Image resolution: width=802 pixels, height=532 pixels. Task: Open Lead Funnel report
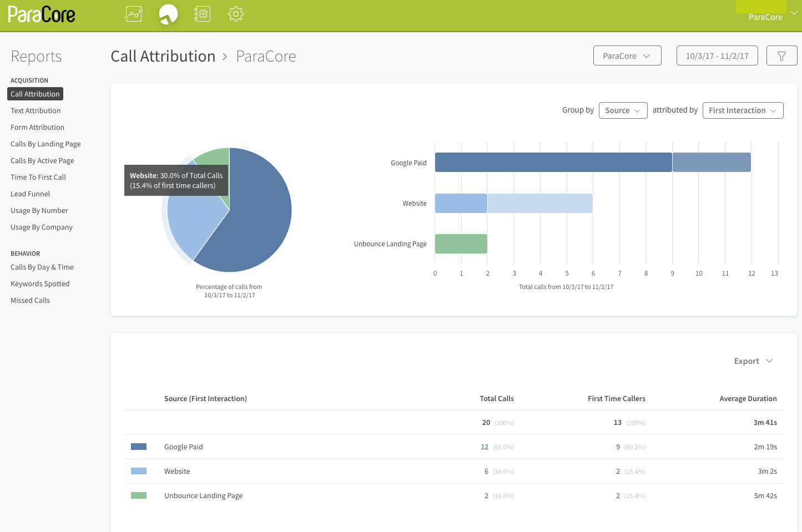click(x=30, y=194)
